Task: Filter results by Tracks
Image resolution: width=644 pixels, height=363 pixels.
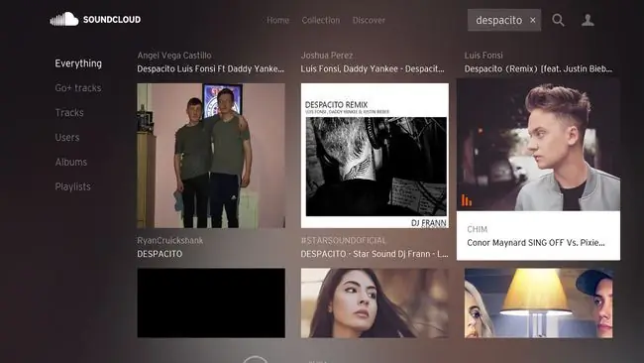Action: [69, 113]
